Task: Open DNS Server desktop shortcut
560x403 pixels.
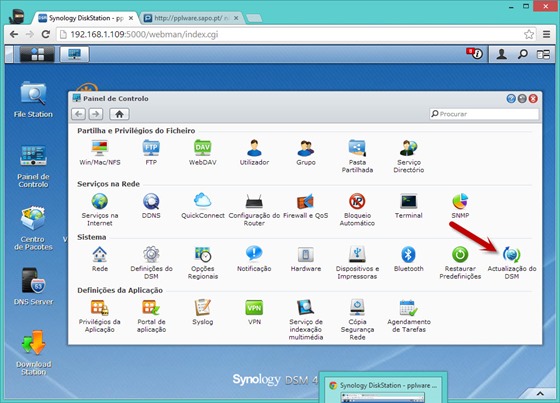Action: click(33, 287)
